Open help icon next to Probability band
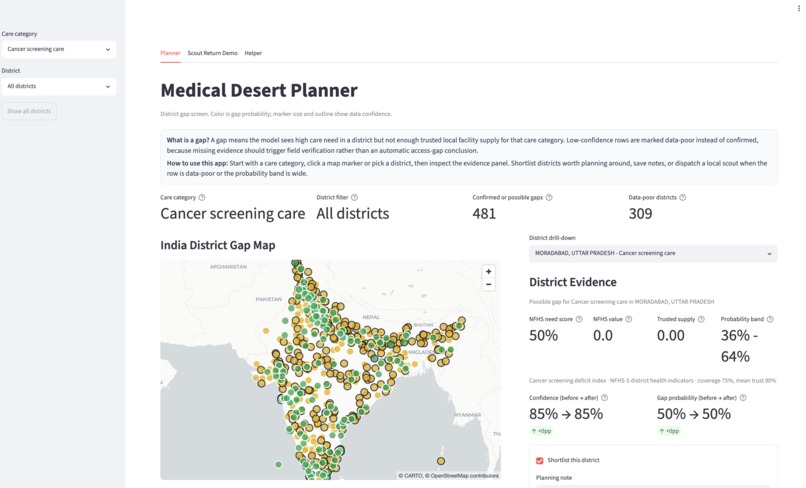 tap(770, 319)
